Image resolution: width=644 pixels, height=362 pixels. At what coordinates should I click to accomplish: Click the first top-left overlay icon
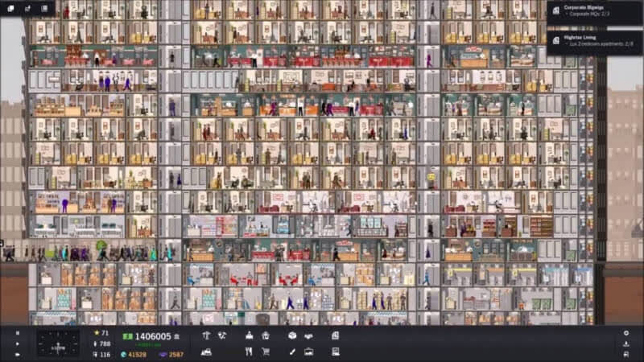10,8
